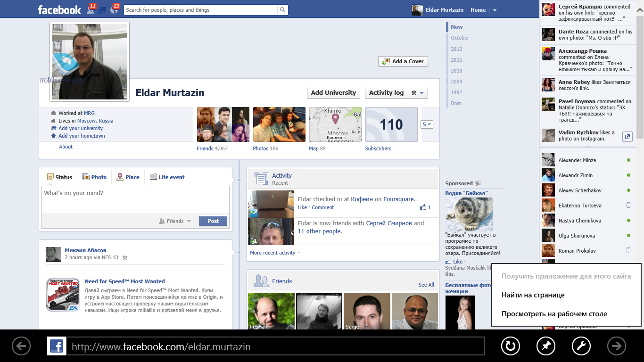The height and width of the screenshot is (362, 644).
Task: Click the thumbs-up count on Кофеин check-in
Action: pos(425,207)
